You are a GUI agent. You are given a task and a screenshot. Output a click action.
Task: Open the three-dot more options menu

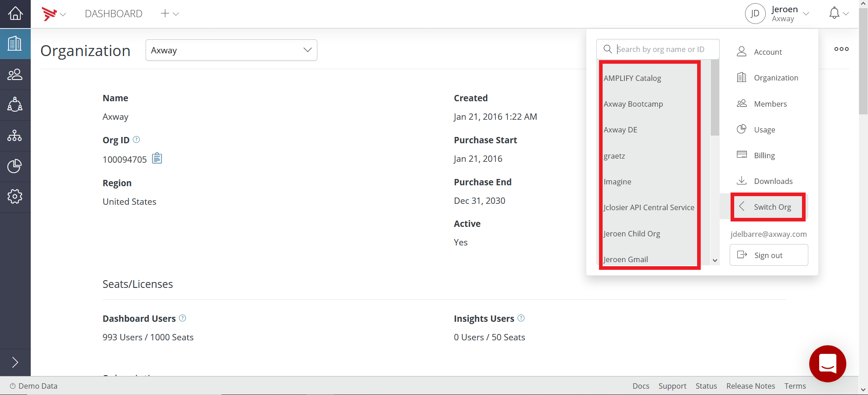(x=841, y=49)
